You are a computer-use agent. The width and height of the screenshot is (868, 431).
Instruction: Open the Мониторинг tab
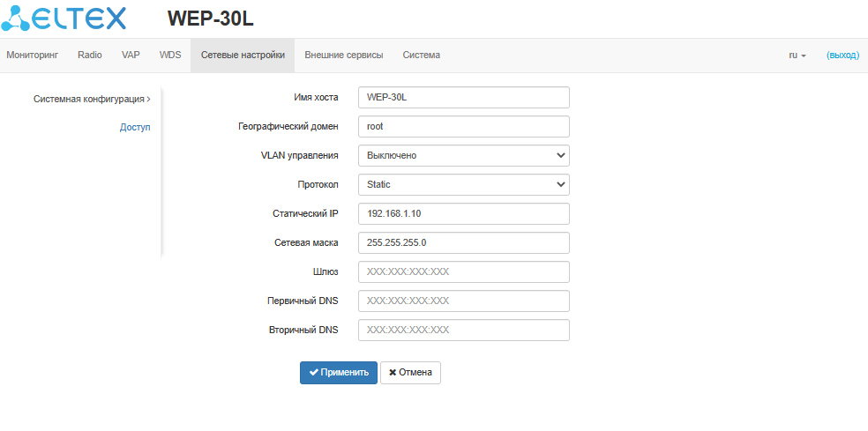point(32,55)
